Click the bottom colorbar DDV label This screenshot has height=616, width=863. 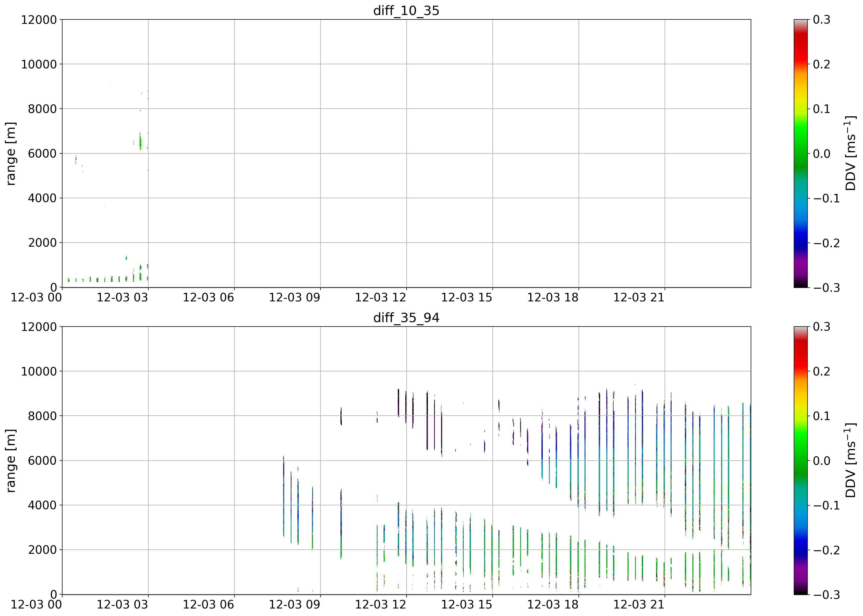coord(851,461)
